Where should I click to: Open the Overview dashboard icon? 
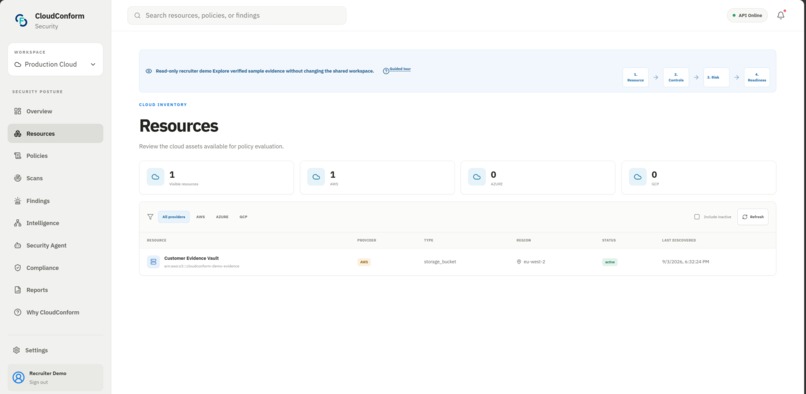pos(17,111)
